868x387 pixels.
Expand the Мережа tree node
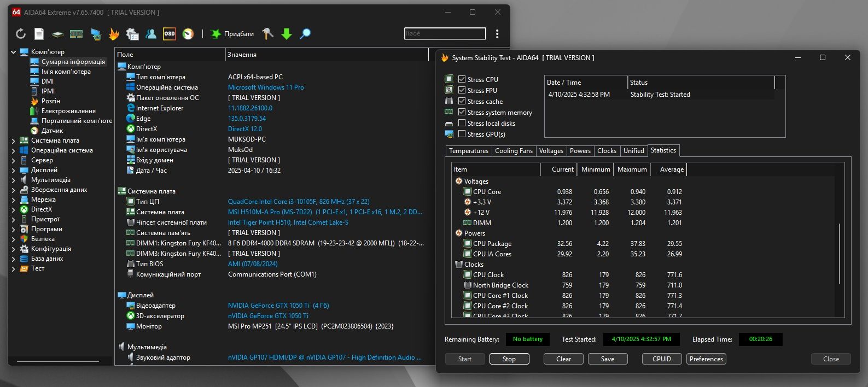coord(13,200)
